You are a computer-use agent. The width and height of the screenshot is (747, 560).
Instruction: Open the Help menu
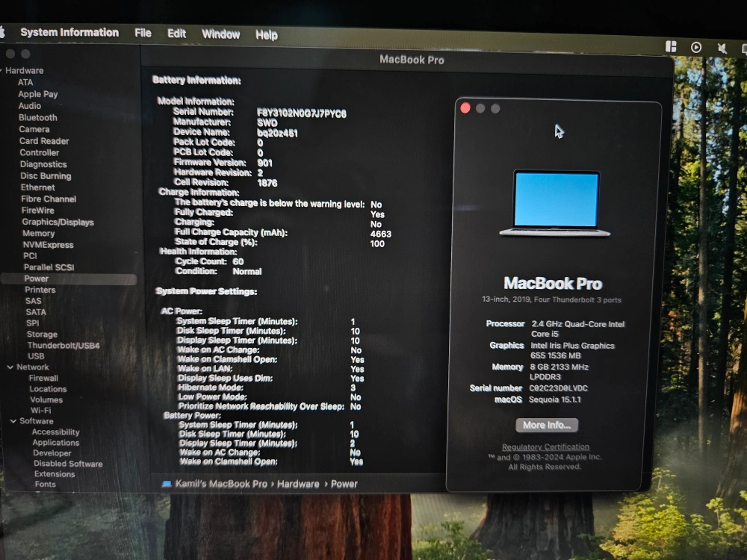266,34
